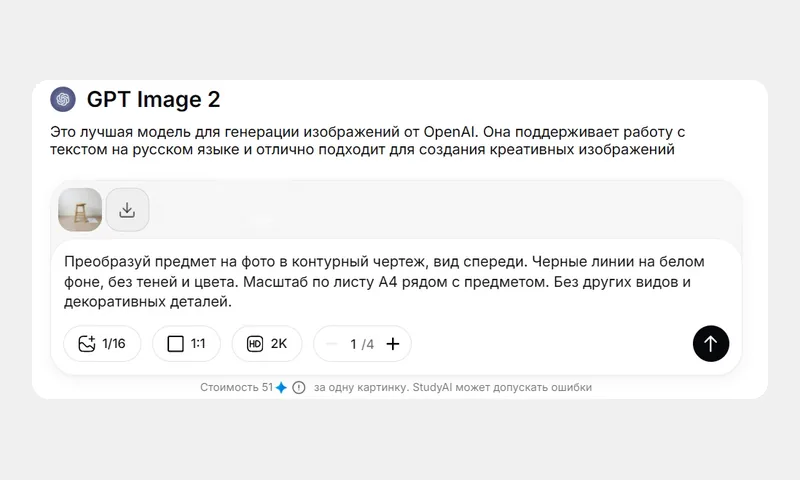This screenshot has width=800, height=480.
Task: Click the download icon next to thumbnail
Action: [127, 210]
